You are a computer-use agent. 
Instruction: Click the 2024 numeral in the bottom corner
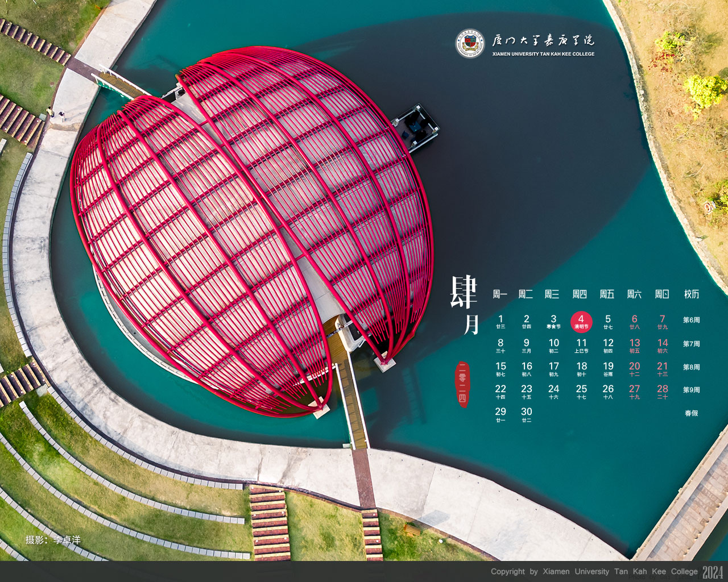[x=713, y=572]
